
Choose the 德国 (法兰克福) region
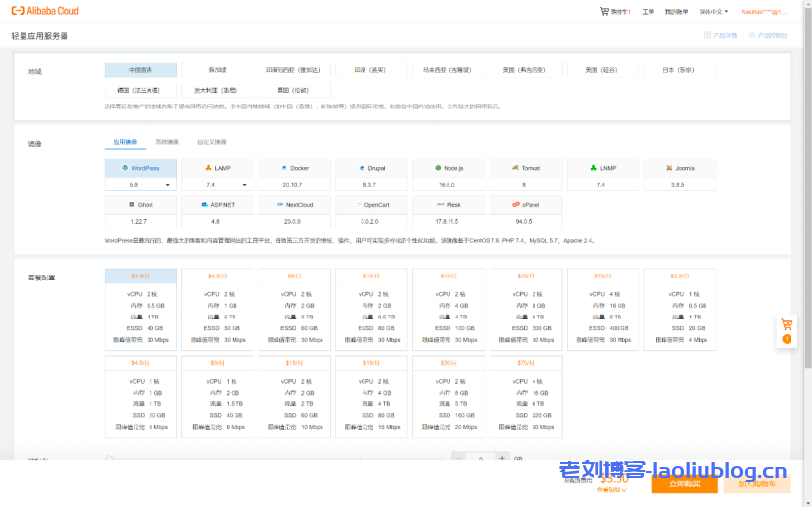(x=141, y=90)
